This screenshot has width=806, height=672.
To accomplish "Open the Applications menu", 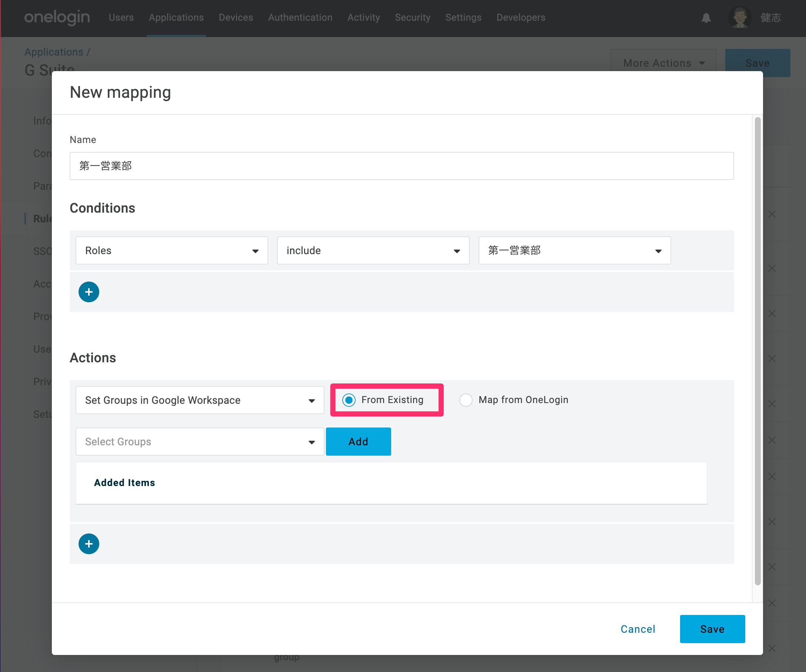I will (x=176, y=18).
